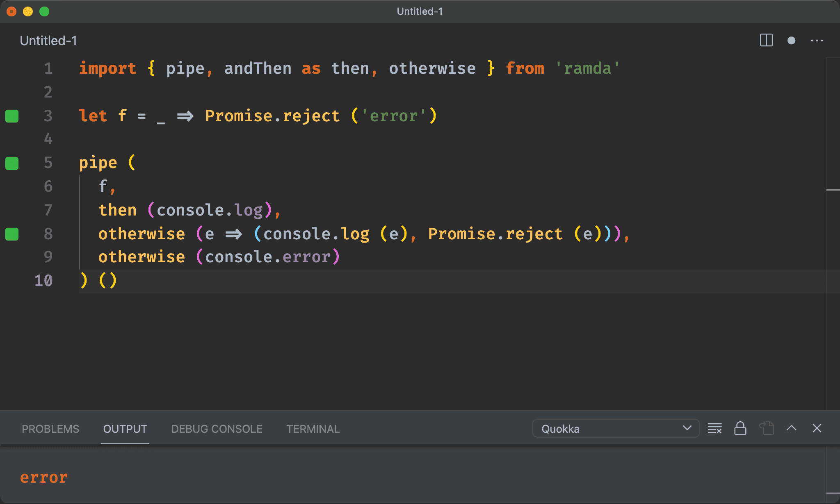Click the unsaved file dot indicator
Viewport: 840px width, 504px height.
tap(792, 40)
